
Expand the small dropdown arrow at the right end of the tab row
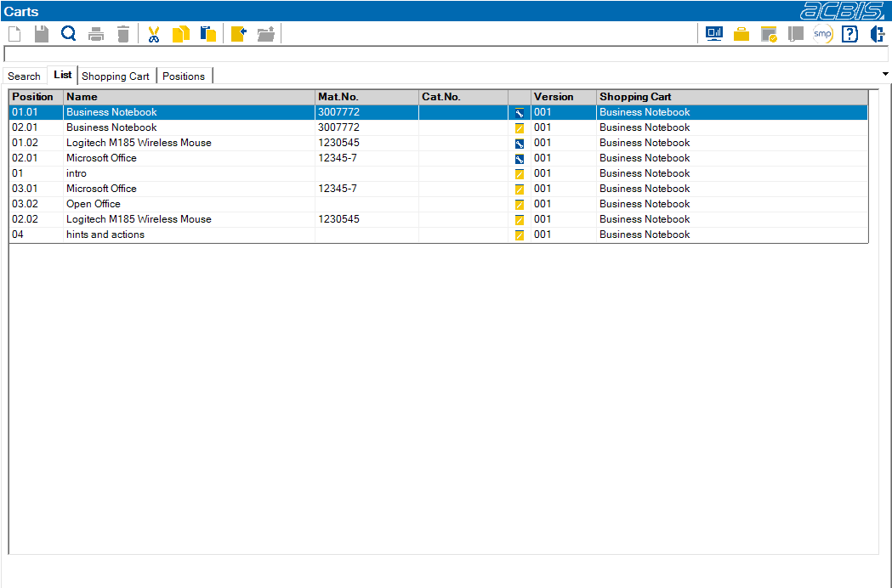click(x=885, y=74)
